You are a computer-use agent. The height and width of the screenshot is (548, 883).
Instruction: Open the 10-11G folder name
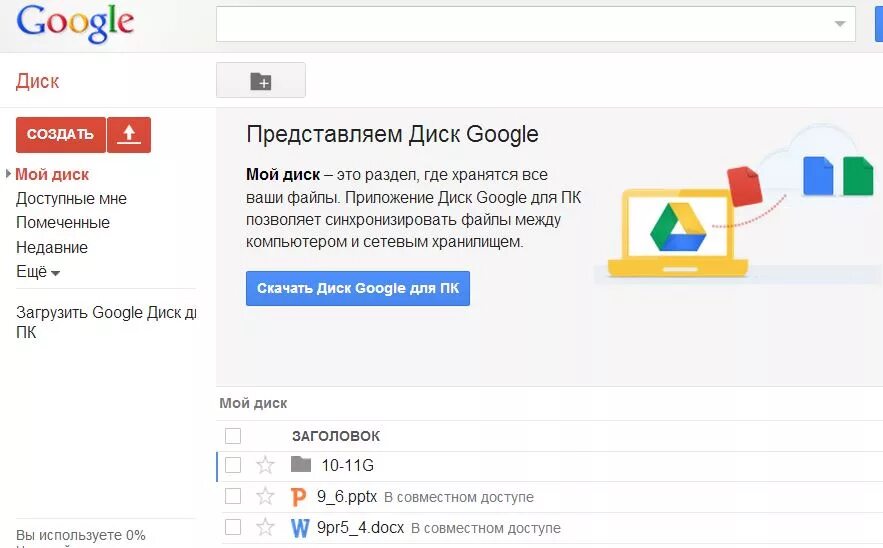pyautogui.click(x=347, y=465)
